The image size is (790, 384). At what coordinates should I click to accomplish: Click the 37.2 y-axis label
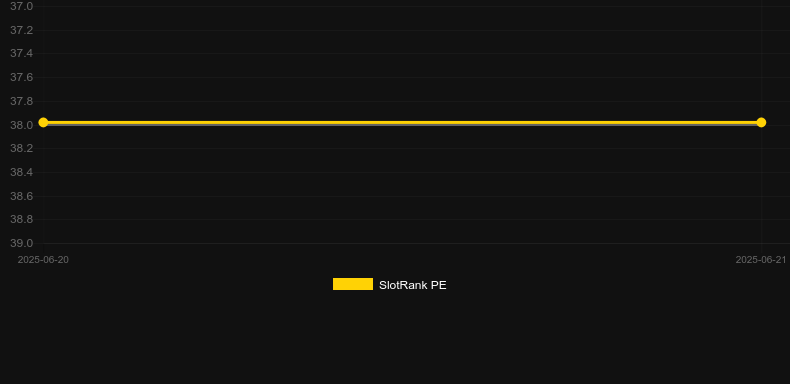coord(22,30)
